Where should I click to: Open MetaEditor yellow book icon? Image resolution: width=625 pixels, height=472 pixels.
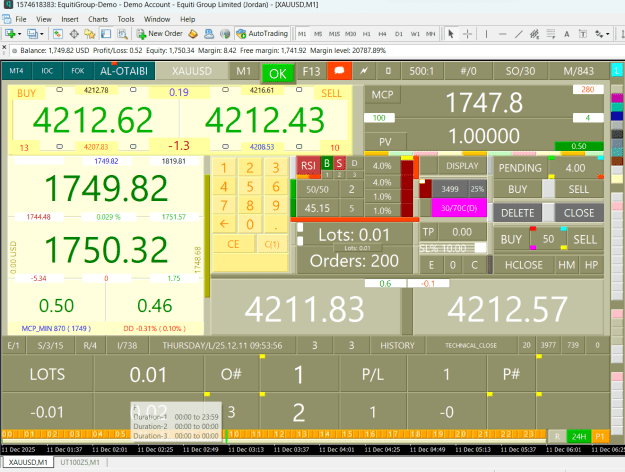click(193, 34)
